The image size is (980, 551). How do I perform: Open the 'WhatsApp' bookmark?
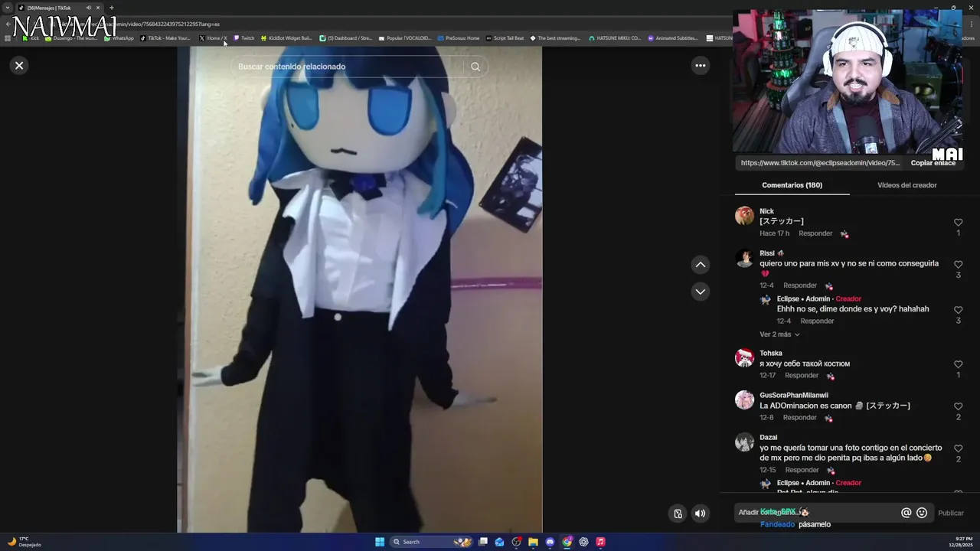pos(119,38)
